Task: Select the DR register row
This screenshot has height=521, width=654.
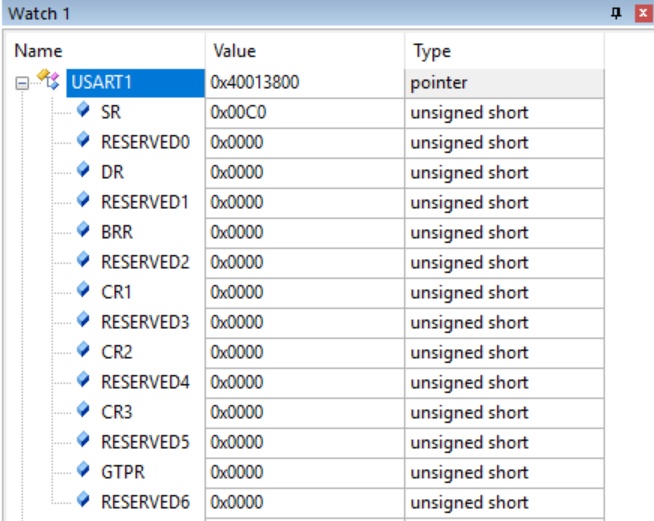Action: [x=112, y=172]
